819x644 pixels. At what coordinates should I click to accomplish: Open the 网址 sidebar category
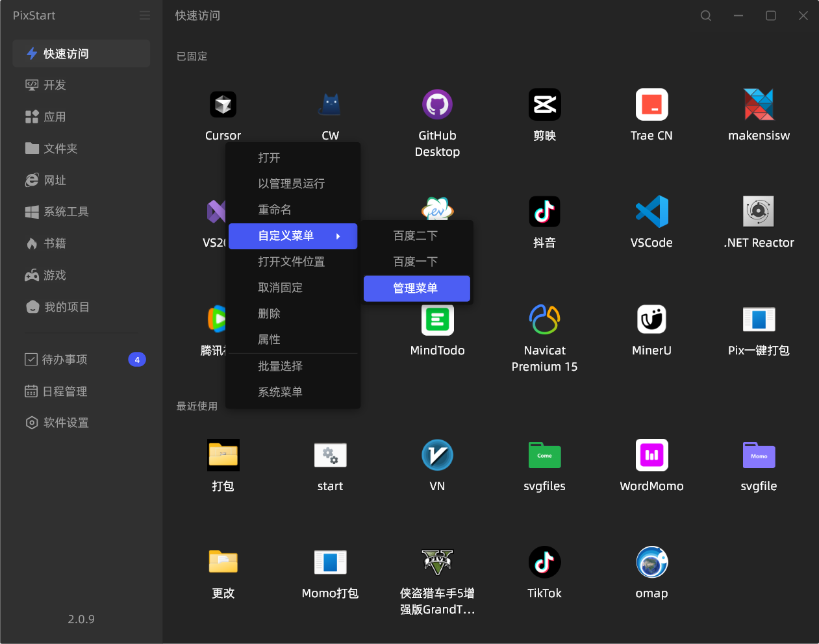pyautogui.click(x=81, y=180)
